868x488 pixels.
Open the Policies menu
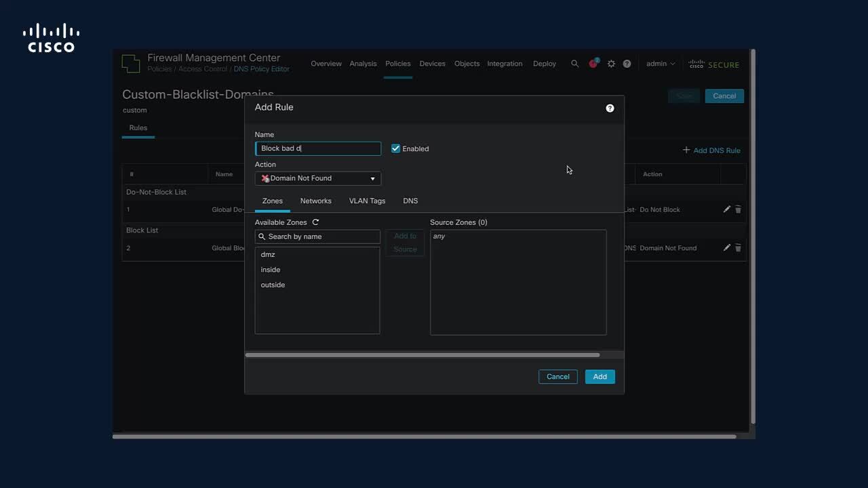click(x=398, y=64)
